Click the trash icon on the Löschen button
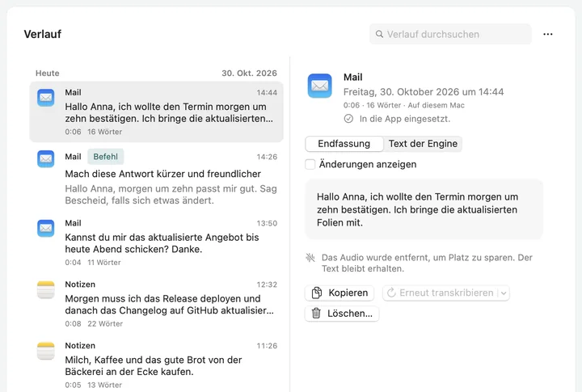 316,314
